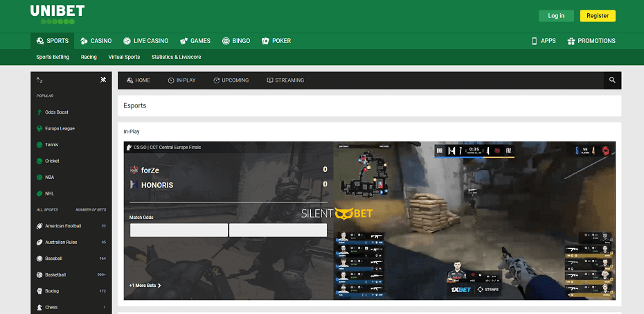Select Tennis in popular list

click(x=52, y=145)
